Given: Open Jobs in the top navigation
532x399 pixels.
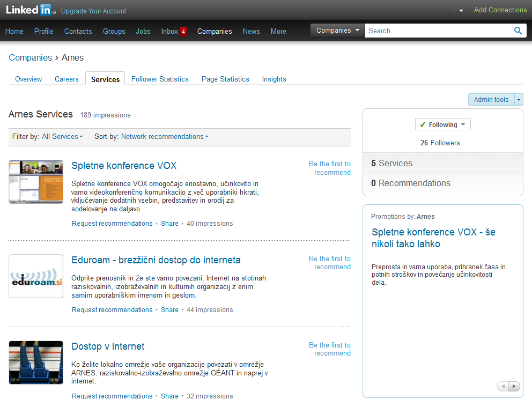Looking at the screenshot, I should click(x=143, y=31).
